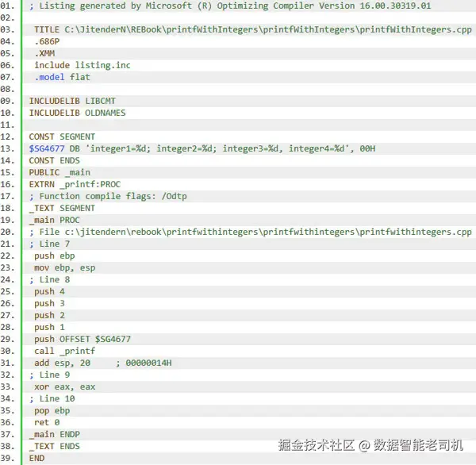Select 'EXTRN _printf:PROC' line

tap(75, 184)
